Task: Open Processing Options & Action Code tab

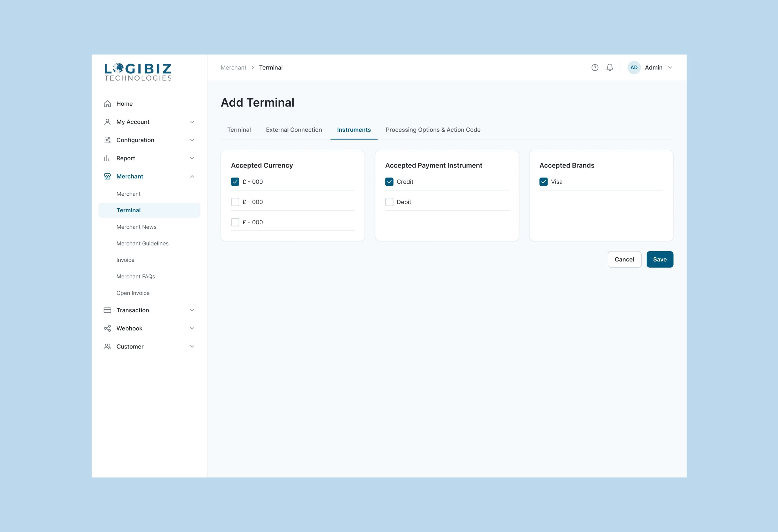Action: tap(433, 130)
